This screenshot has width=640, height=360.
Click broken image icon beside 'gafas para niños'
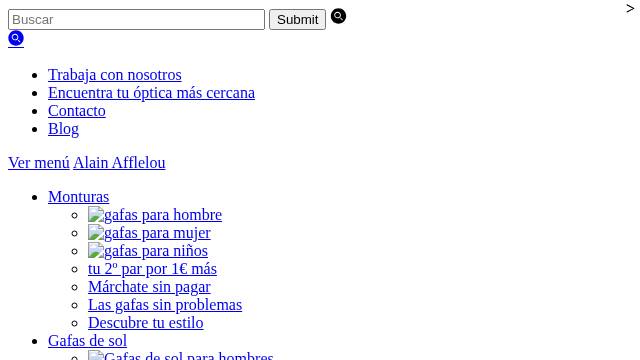(96, 251)
